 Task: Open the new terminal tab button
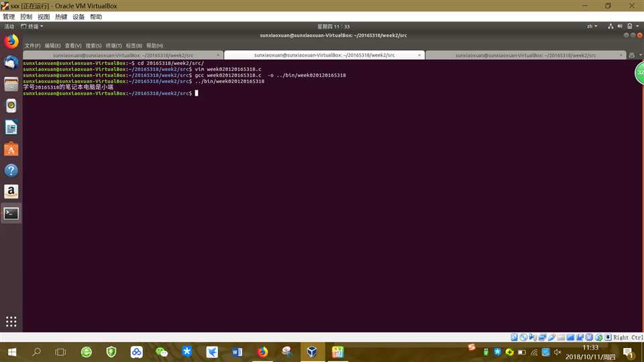[x=632, y=55]
